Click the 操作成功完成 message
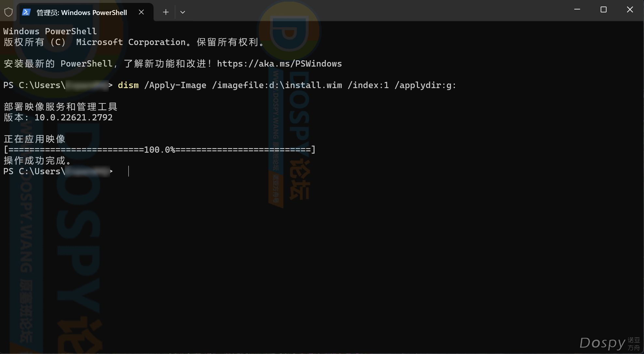The height and width of the screenshot is (354, 644). click(37, 161)
